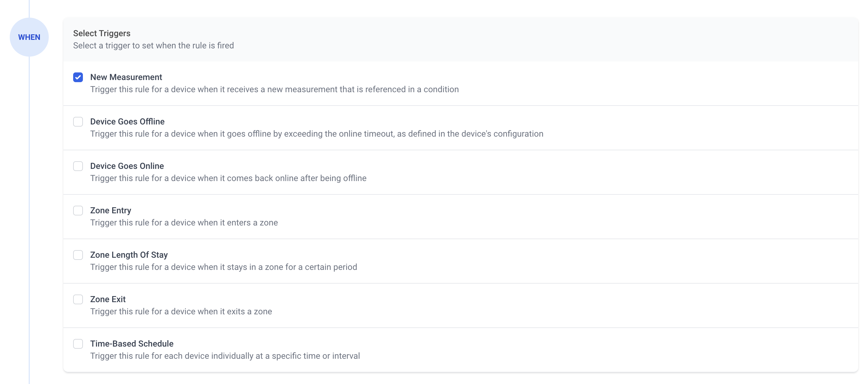
Task: Click the Time-Based Schedule title
Action: (x=132, y=344)
